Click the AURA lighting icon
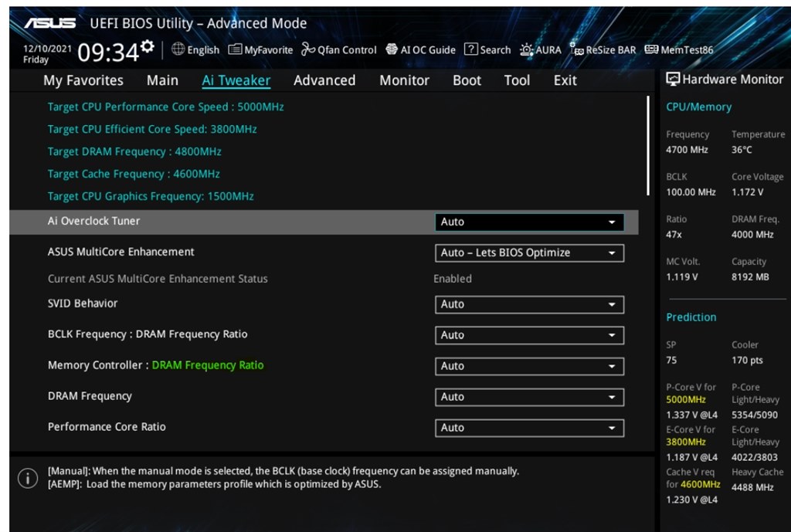The width and height of the screenshot is (791, 532). coord(527,49)
